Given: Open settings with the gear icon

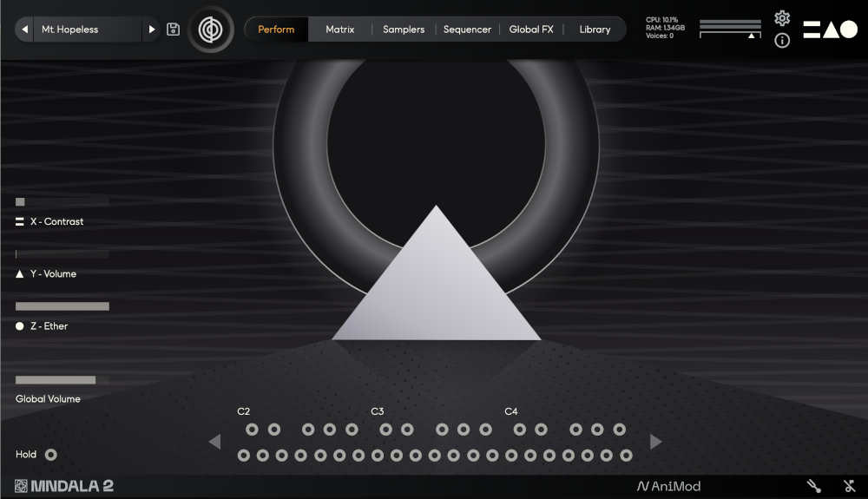Looking at the screenshot, I should point(782,18).
